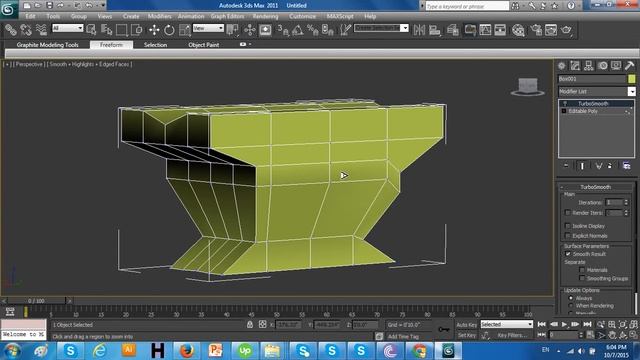The width and height of the screenshot is (640, 360).
Task: Switch to the Object Paint tab
Action: click(204, 44)
